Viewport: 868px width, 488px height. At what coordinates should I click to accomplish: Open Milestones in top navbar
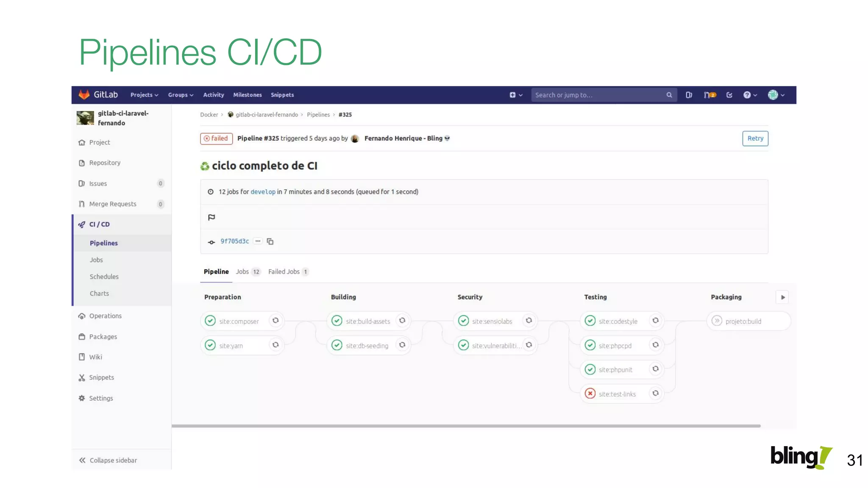click(x=248, y=95)
